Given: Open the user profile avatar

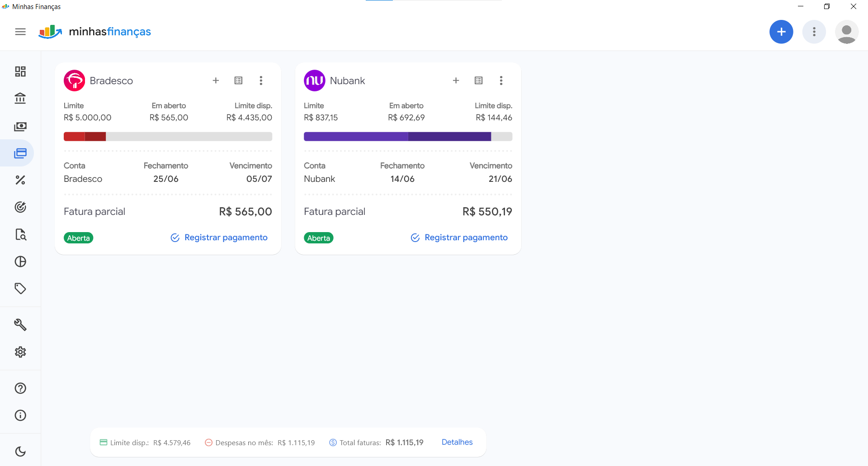Looking at the screenshot, I should coord(846,32).
